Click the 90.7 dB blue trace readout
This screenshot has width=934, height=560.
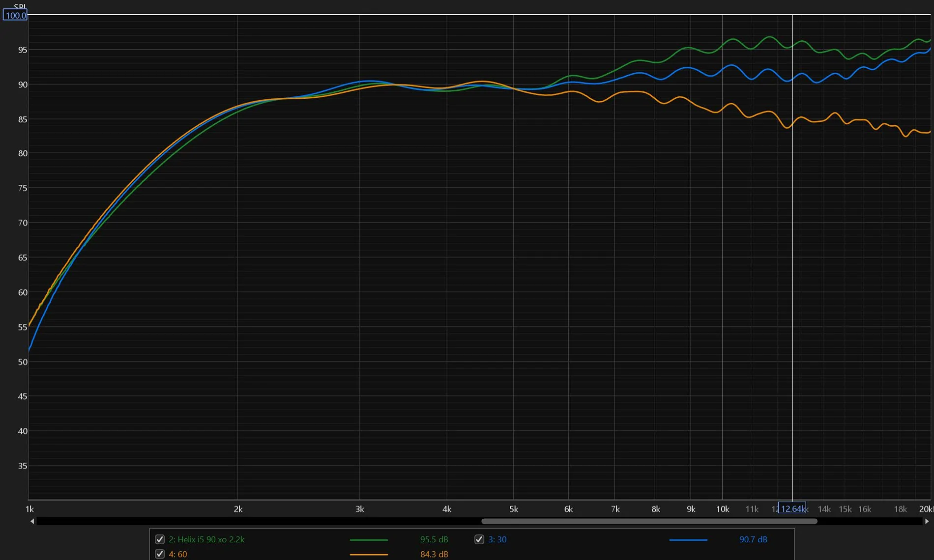click(x=753, y=539)
